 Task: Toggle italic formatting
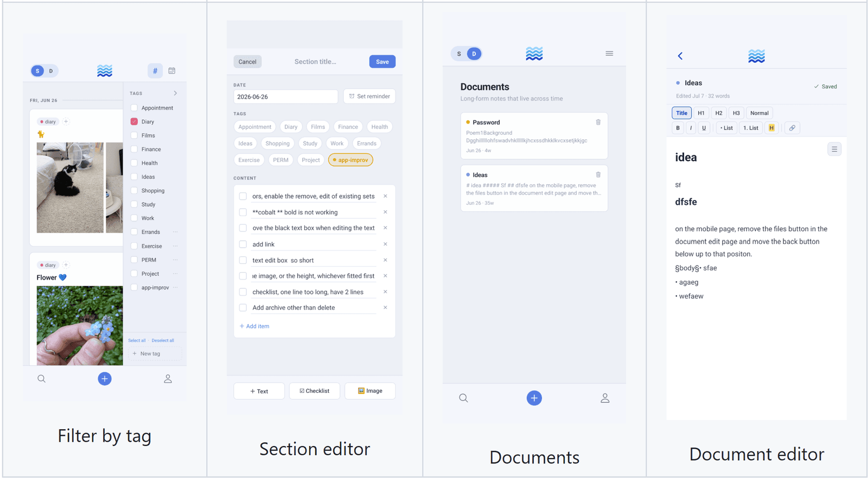click(691, 128)
